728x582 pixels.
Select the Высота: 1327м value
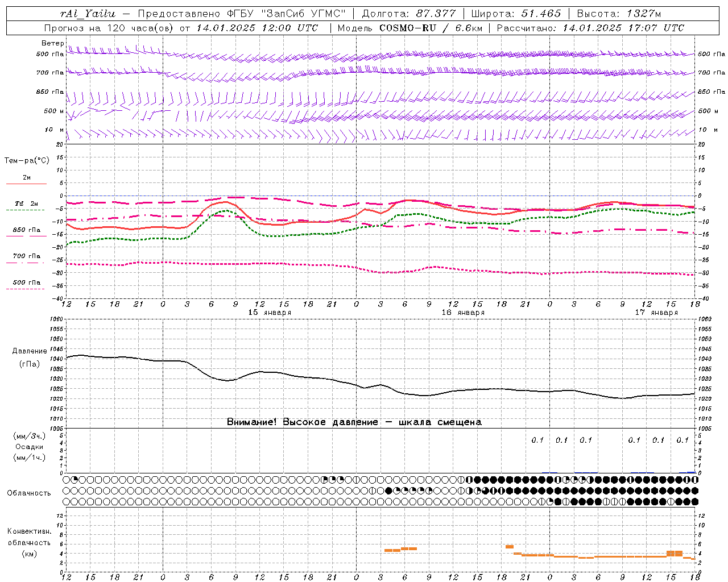click(619, 14)
